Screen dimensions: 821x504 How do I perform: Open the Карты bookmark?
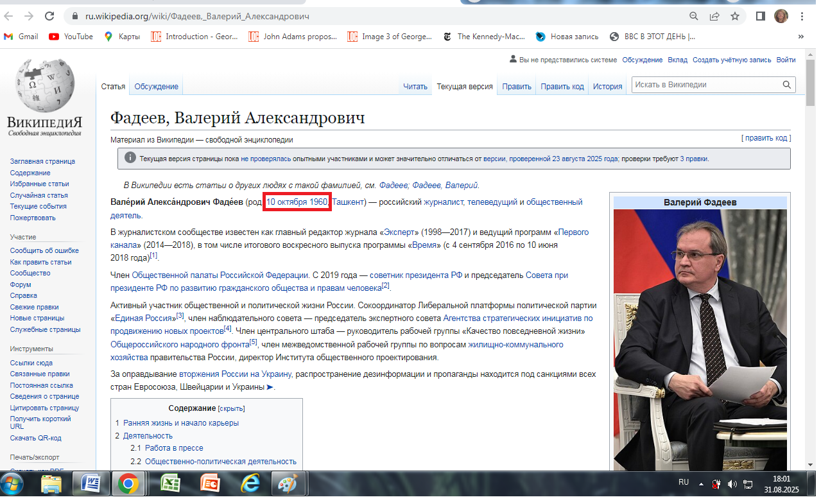(x=122, y=37)
